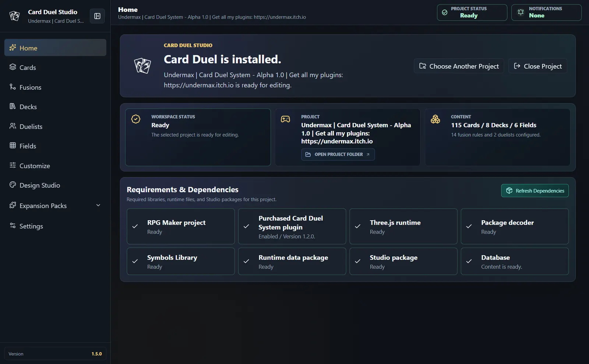The image size is (589, 364).
Task: Click Open Project Folder
Action: click(338, 154)
